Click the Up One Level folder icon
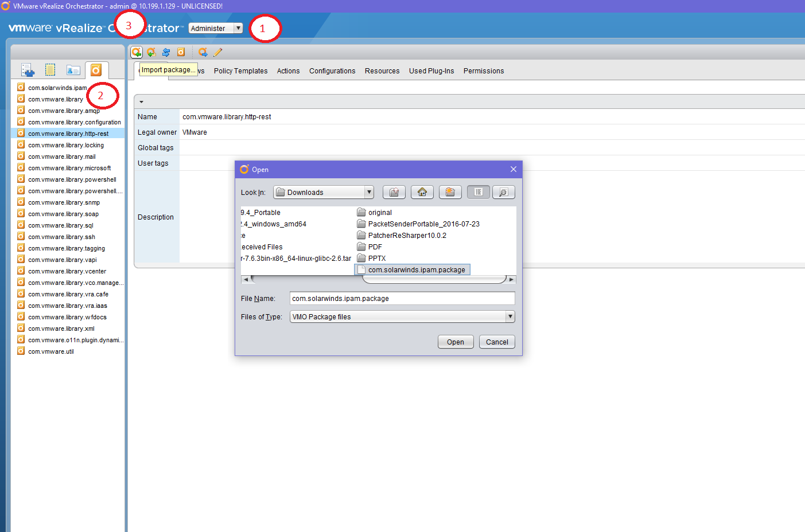805x532 pixels. [x=394, y=192]
